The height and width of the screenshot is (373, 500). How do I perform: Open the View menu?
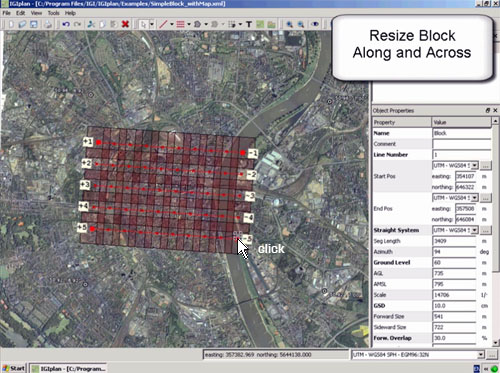pos(36,13)
